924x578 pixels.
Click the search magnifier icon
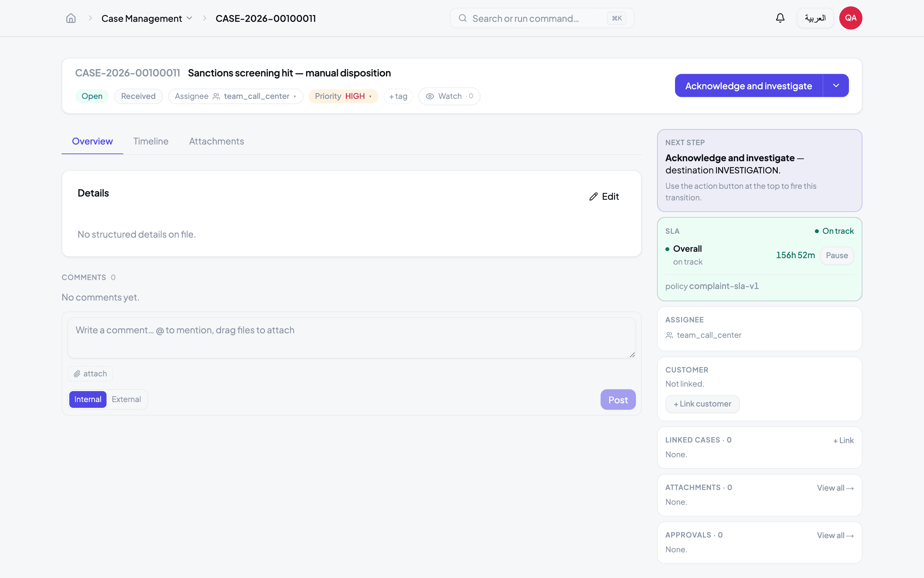tap(462, 18)
